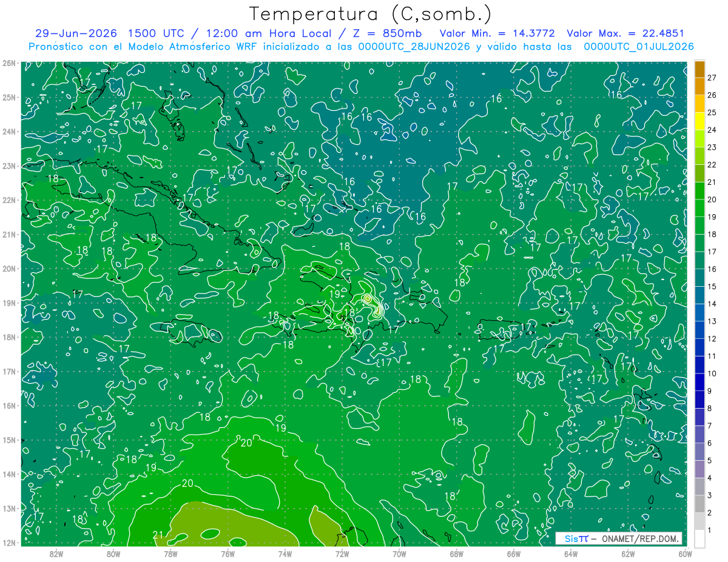Click legend value 11 on color bar
Screen dimensions: 728x562
(712, 356)
